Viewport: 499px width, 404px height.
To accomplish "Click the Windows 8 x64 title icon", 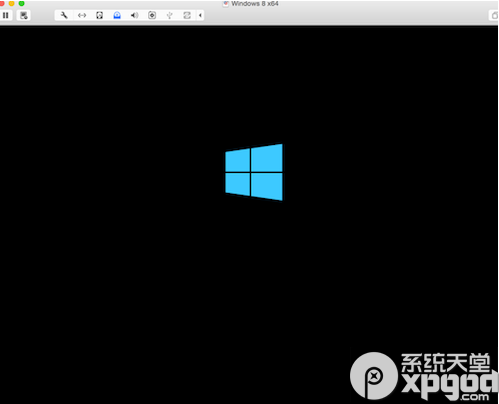I will tap(226, 4).
